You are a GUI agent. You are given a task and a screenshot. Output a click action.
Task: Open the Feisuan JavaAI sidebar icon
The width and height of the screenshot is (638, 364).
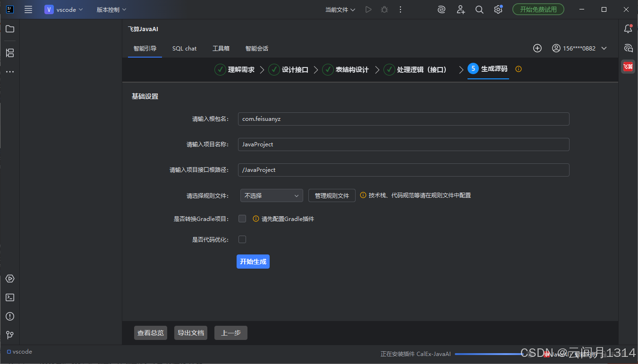click(x=628, y=67)
